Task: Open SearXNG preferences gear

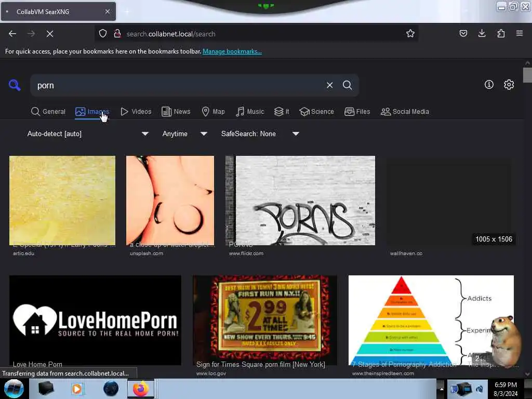Action: coord(509,85)
